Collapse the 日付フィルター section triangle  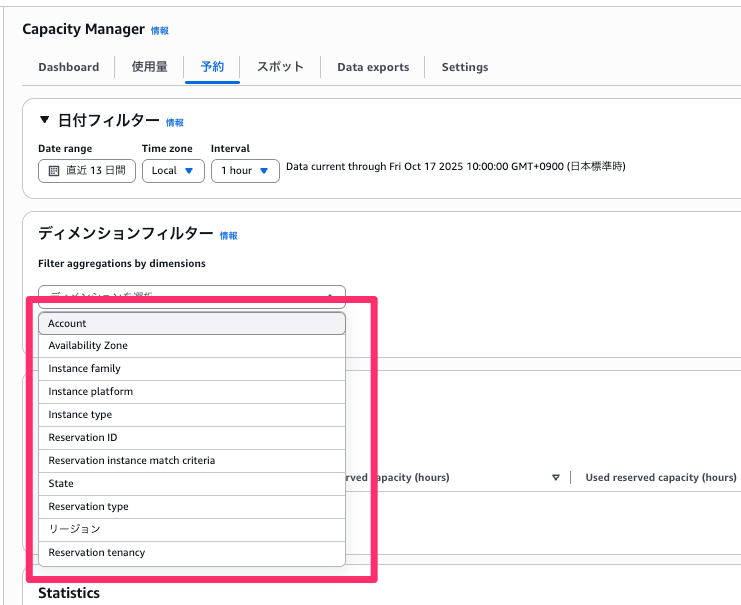point(44,121)
